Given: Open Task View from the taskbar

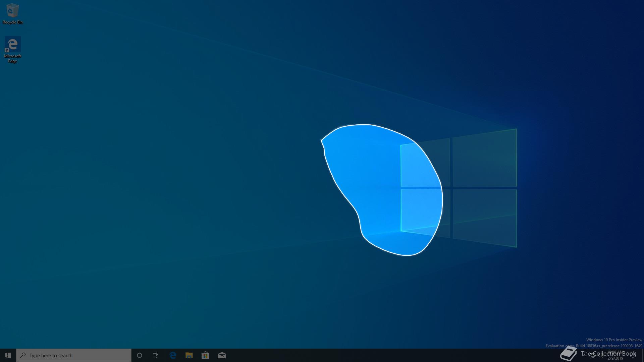Looking at the screenshot, I should tap(156, 355).
